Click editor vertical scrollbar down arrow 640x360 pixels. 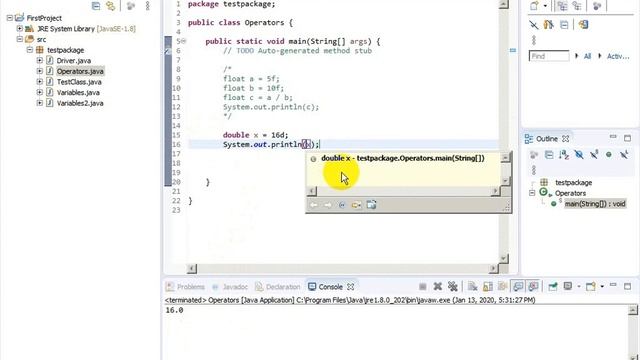pyautogui.click(x=504, y=258)
